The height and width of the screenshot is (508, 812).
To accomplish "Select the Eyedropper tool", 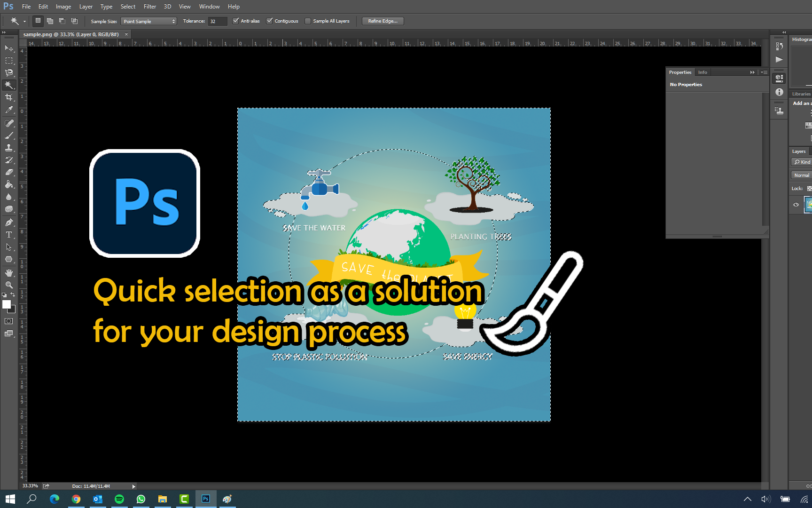I will pyautogui.click(x=8, y=110).
